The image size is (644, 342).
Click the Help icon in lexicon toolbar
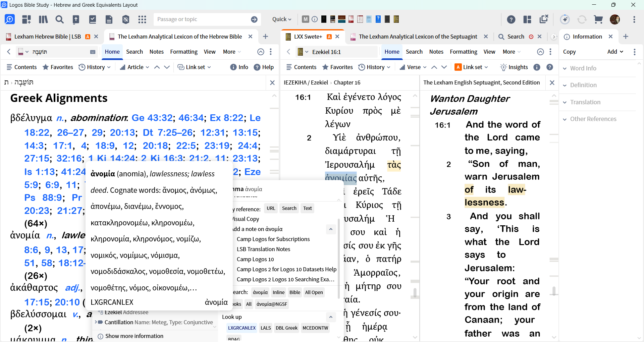[x=264, y=67]
